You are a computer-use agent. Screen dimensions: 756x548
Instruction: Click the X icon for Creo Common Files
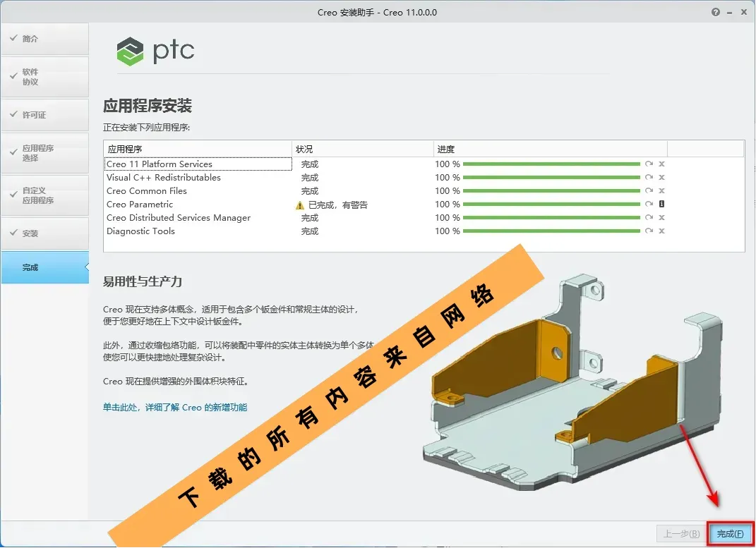point(662,190)
